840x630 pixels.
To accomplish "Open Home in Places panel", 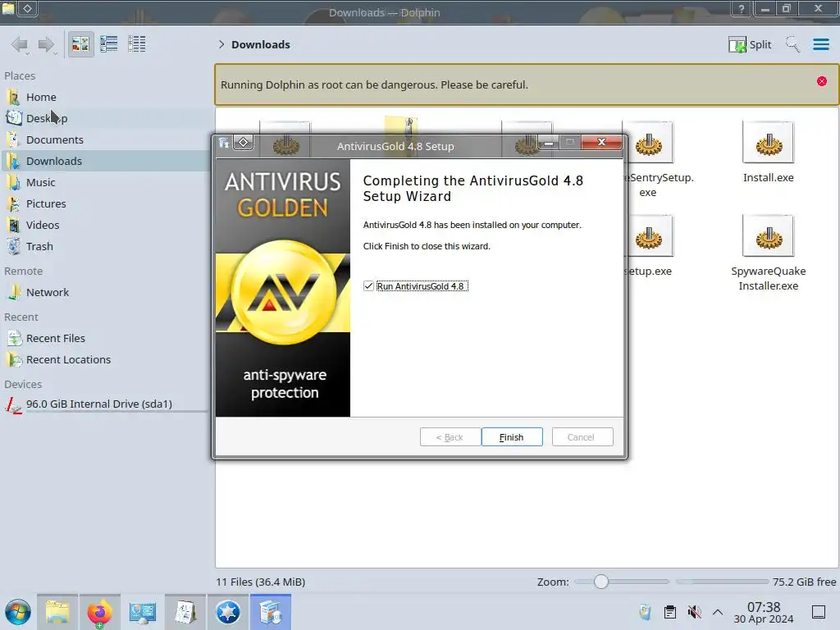I will pyautogui.click(x=105, y=97).
